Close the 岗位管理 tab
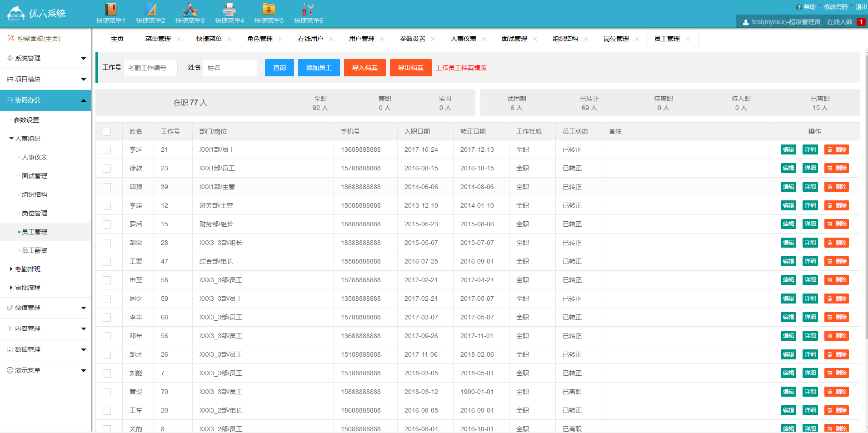 coord(637,39)
